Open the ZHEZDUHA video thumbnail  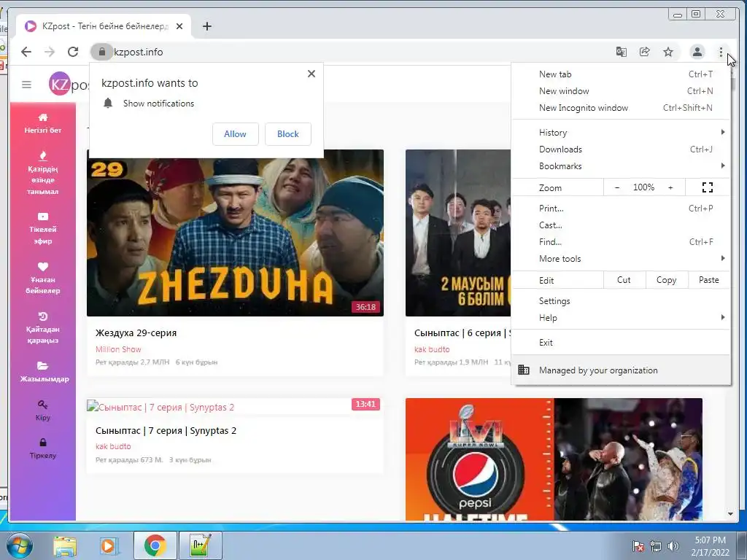point(236,233)
